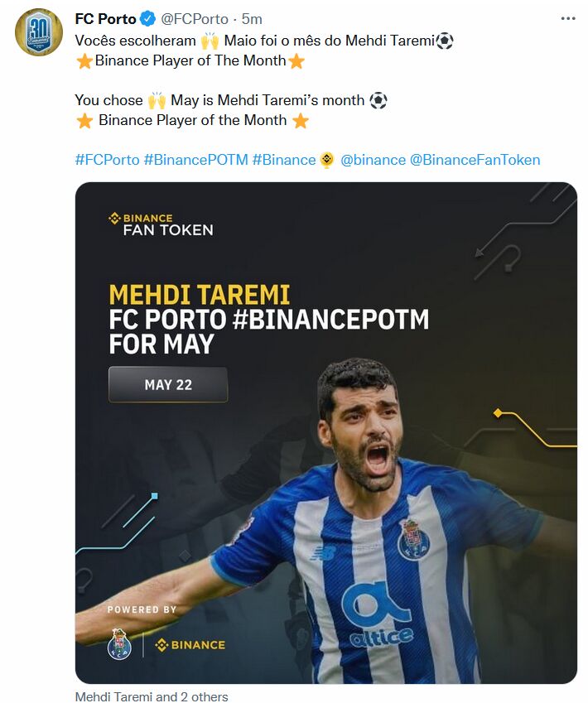Open the Mehdi Taremi promo image

(326, 433)
